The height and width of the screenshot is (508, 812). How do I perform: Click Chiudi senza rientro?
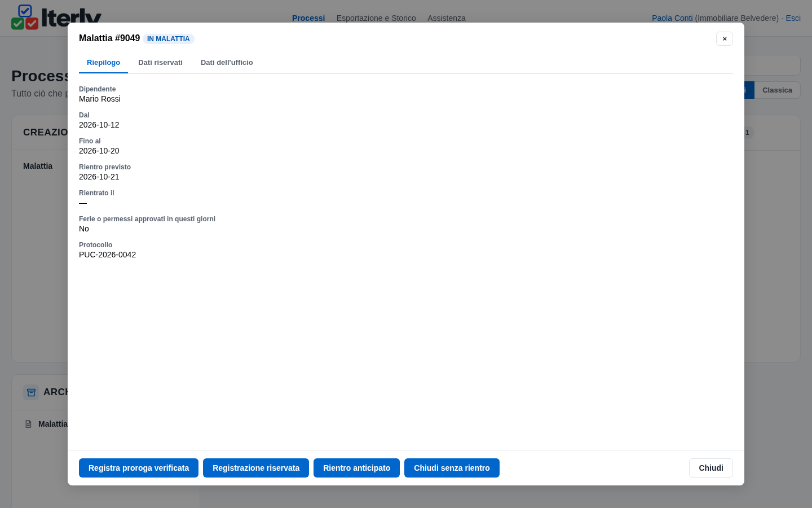[452, 468]
